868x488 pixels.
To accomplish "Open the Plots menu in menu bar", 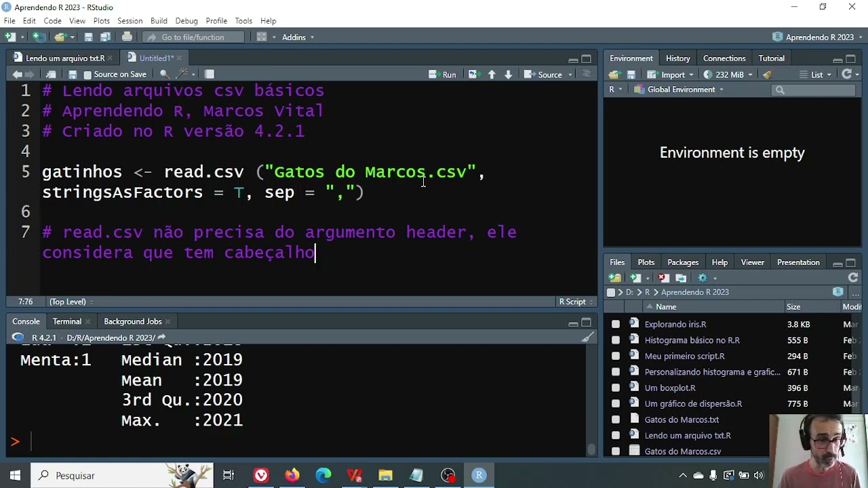I will click(x=102, y=21).
